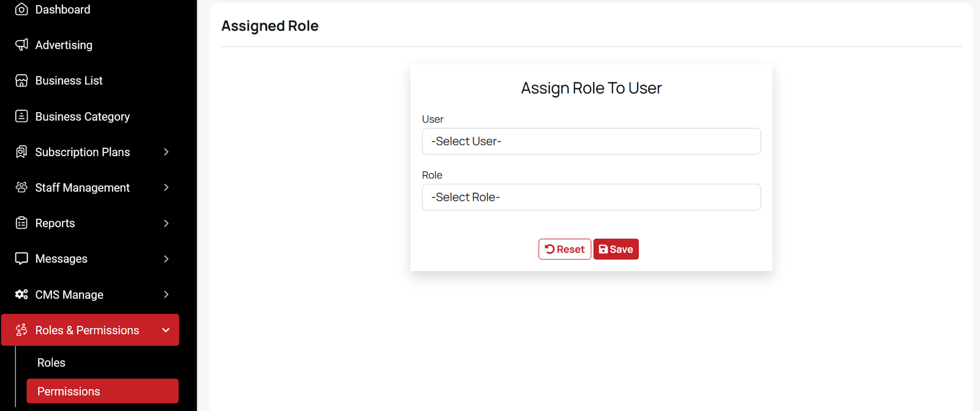Viewport: 980px width, 411px height.
Task: Expand Subscription Plans submenu chevron
Action: [x=166, y=152]
